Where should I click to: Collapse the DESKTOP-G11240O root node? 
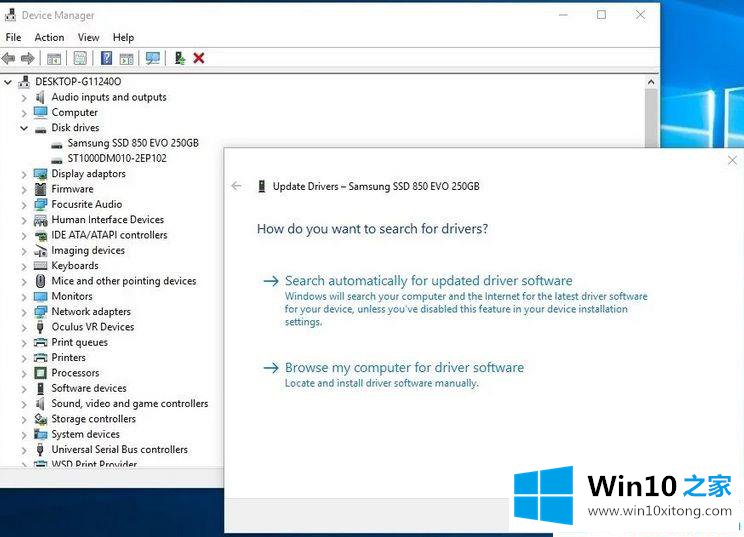pos(8,82)
